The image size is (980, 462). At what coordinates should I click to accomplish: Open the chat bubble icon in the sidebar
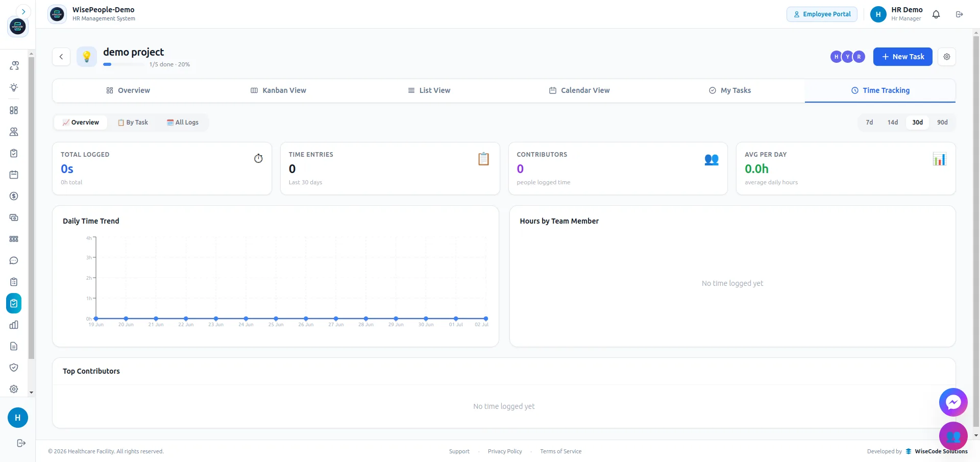(x=14, y=260)
